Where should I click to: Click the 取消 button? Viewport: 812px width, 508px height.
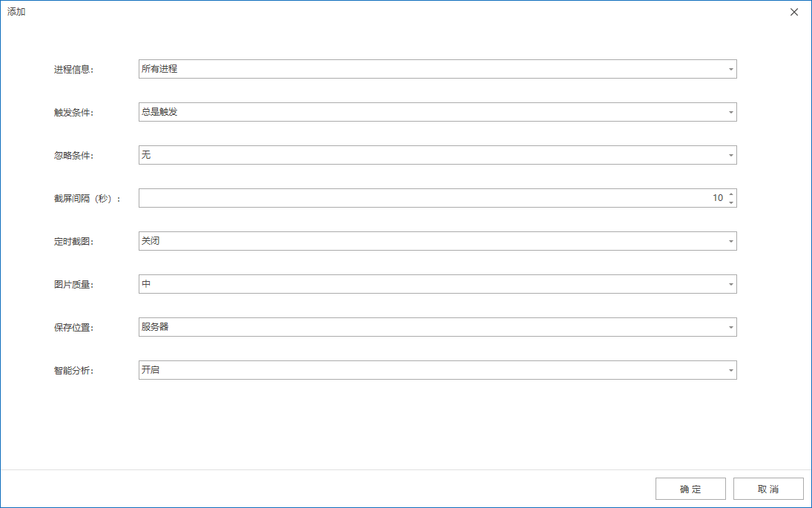click(x=768, y=489)
